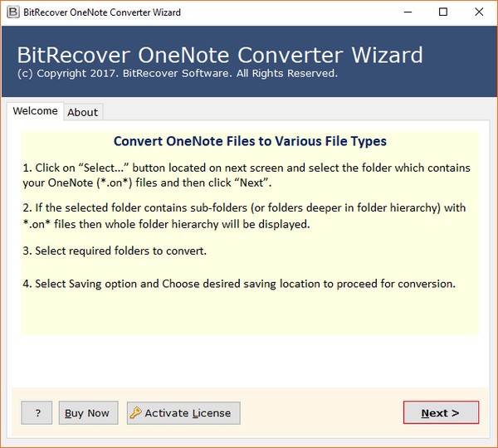Open help with the question mark button

37,413
